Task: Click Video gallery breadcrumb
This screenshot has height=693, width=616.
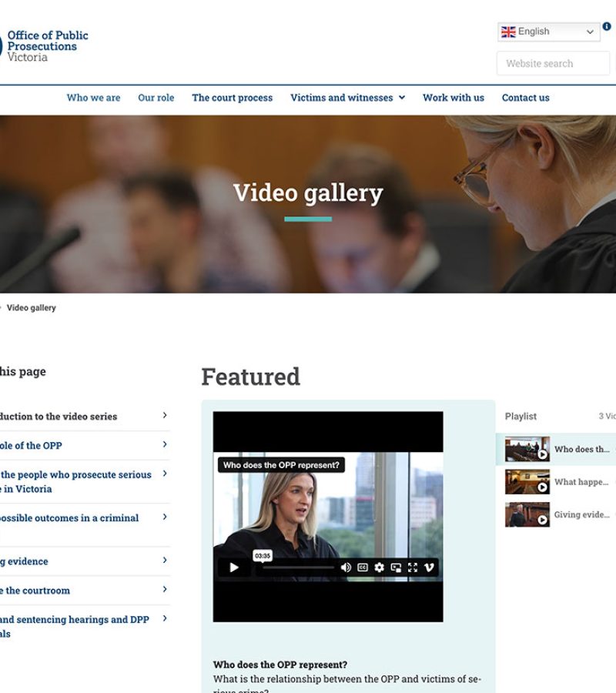Action: click(32, 307)
